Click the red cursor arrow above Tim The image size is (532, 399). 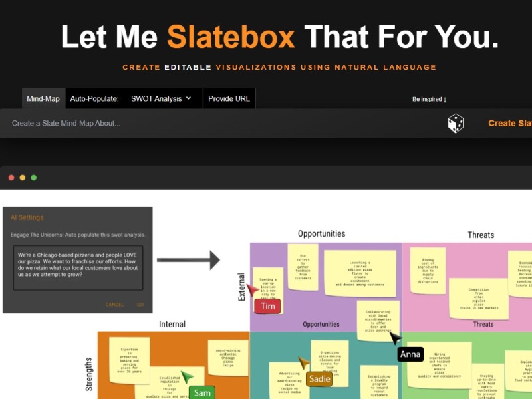coord(253,290)
